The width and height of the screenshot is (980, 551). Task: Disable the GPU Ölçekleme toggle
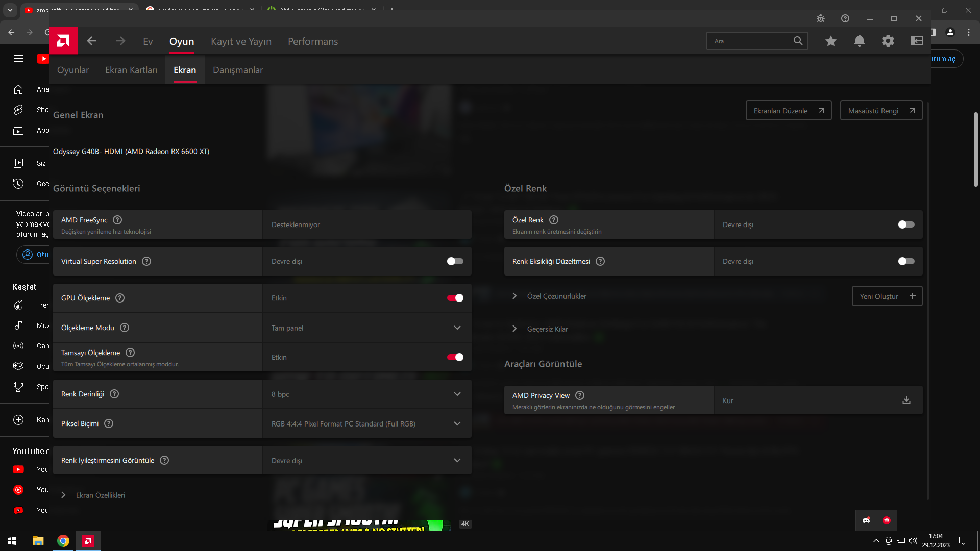tap(455, 298)
